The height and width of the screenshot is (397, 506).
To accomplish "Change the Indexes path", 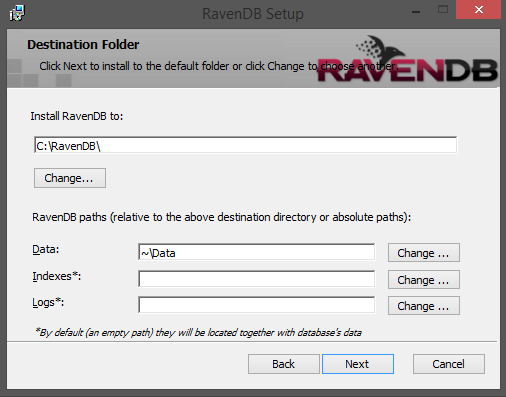I will pos(424,279).
